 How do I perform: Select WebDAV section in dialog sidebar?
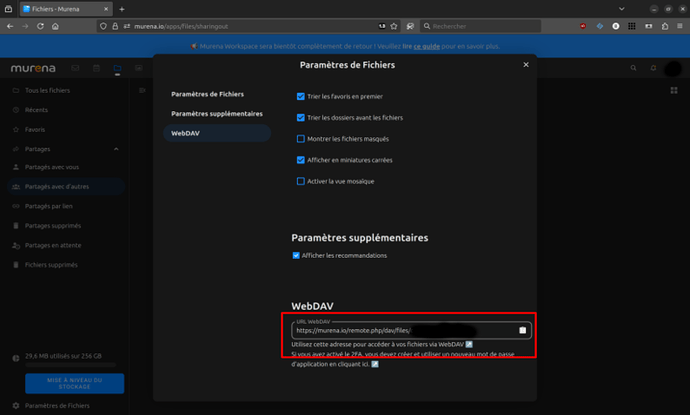(217, 133)
